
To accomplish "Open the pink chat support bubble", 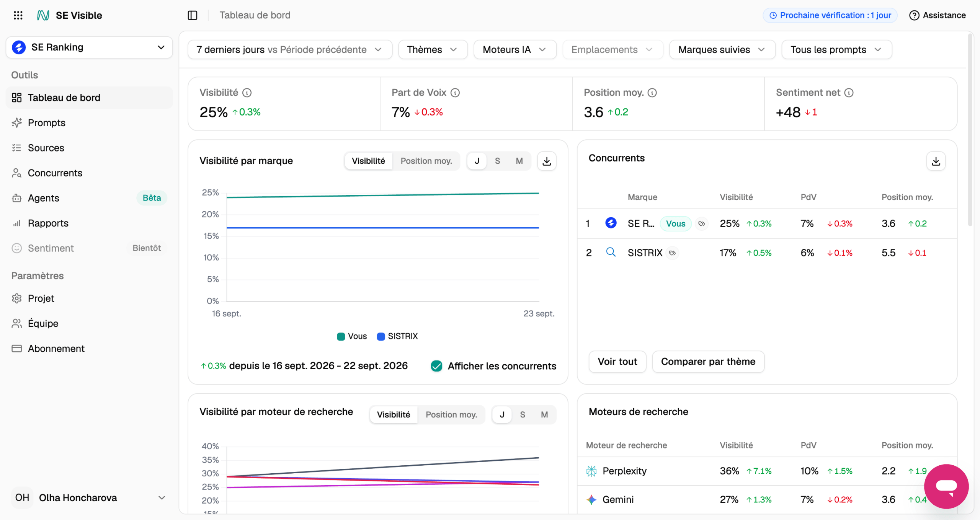I will tap(946, 486).
